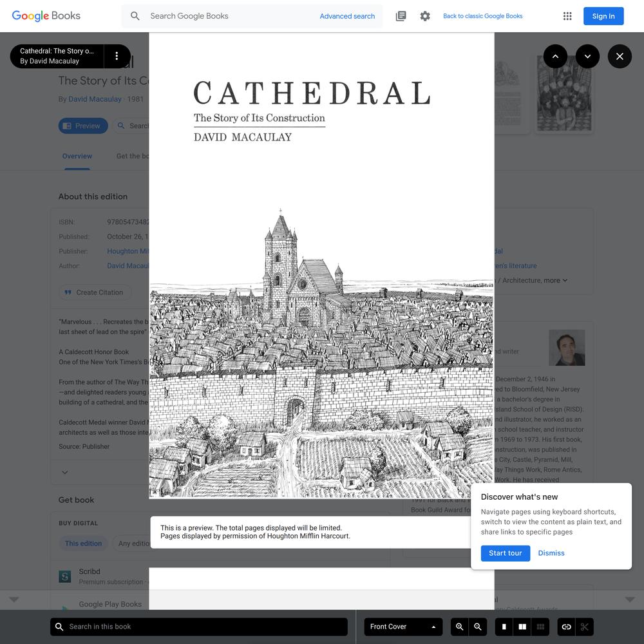Open David Macaulay link under the title
Image resolution: width=644 pixels, height=644 pixels.
(95, 99)
